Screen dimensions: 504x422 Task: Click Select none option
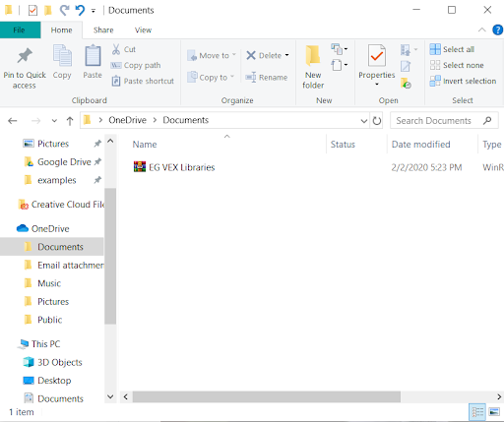[x=457, y=65]
